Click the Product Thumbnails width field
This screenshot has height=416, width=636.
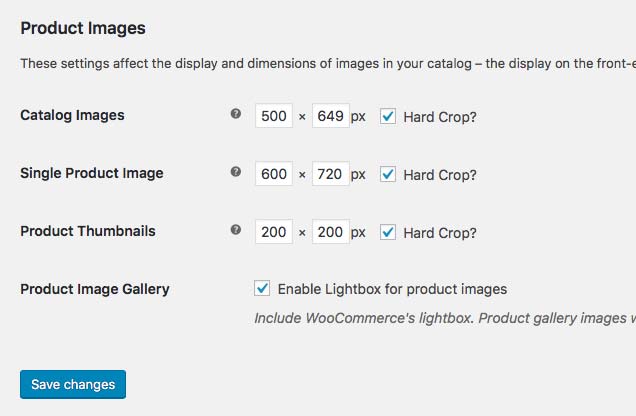[273, 232]
